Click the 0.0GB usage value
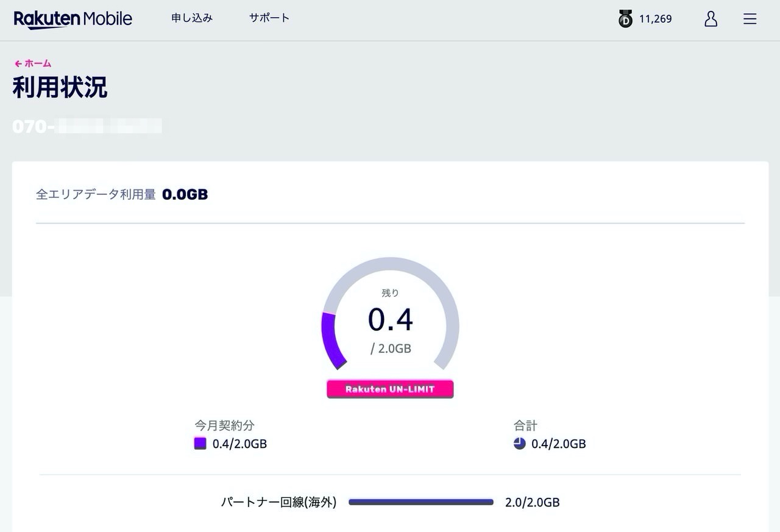 pyautogui.click(x=185, y=194)
